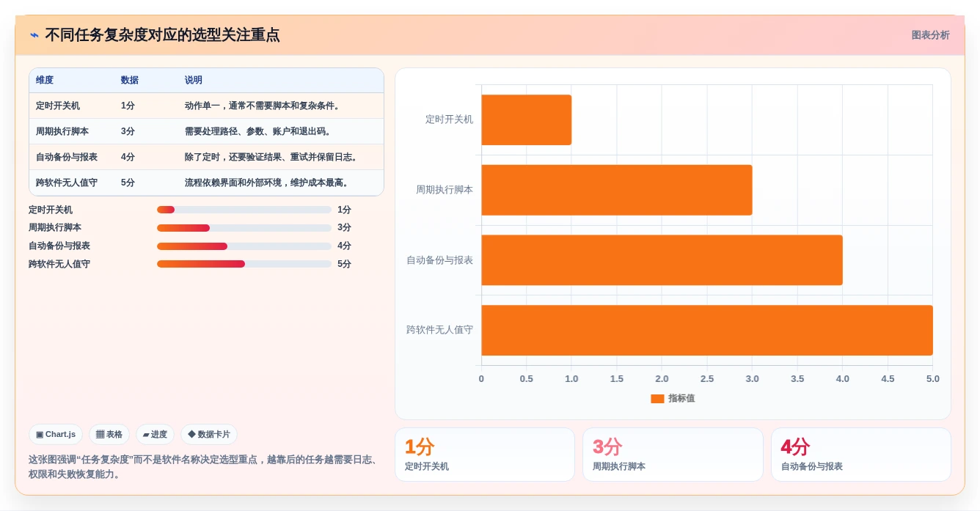Click the 2.5 tick on the x-axis
This screenshot has width=980, height=511.
pos(707,379)
